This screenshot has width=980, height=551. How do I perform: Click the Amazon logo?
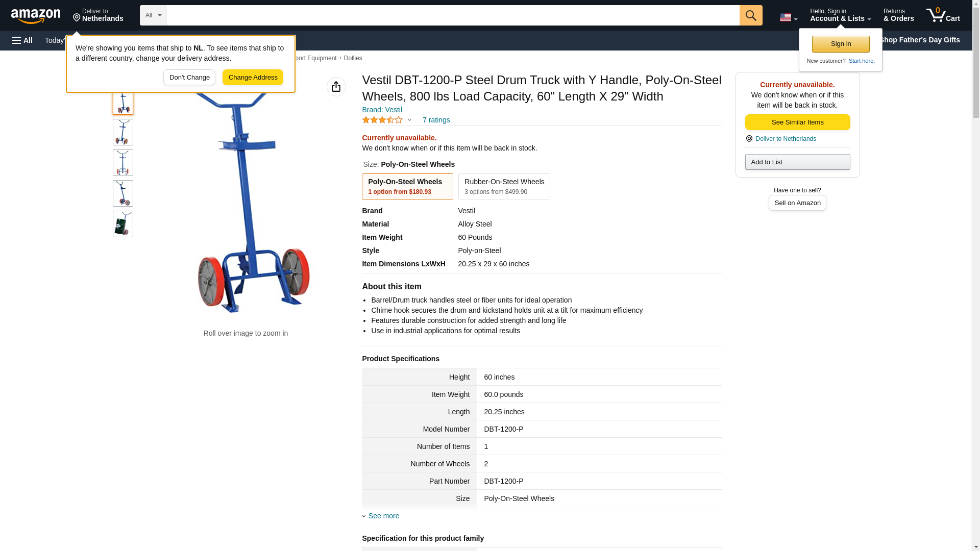click(x=36, y=16)
